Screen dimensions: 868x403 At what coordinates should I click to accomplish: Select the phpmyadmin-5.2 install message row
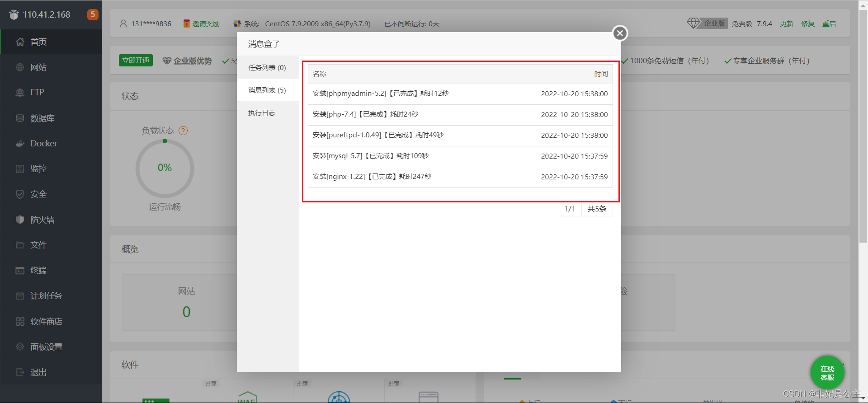pos(460,94)
